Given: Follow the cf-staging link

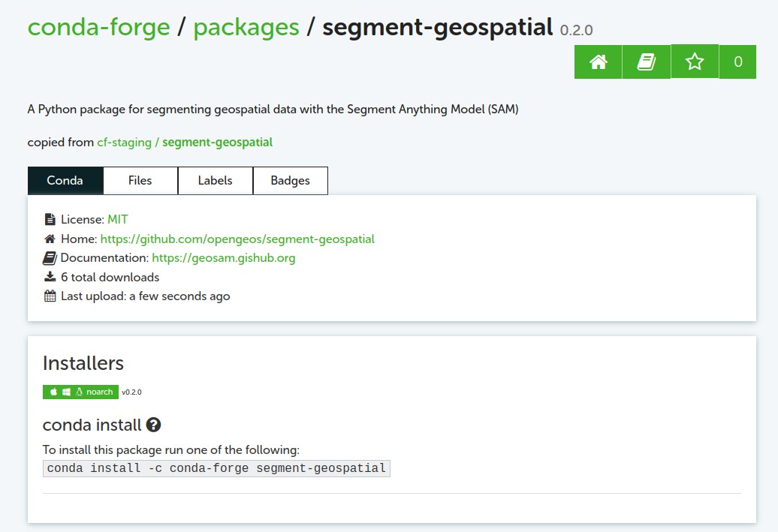Looking at the screenshot, I should [124, 143].
